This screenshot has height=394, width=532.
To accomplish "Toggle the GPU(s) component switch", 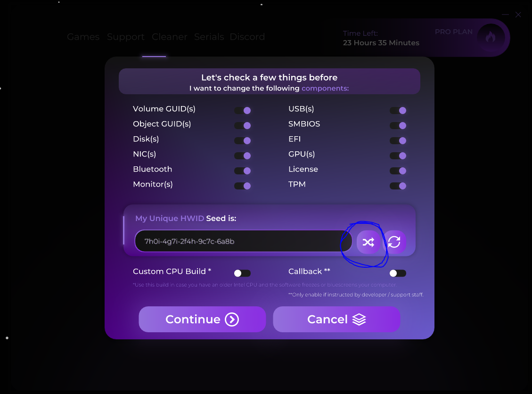I will [x=398, y=156].
